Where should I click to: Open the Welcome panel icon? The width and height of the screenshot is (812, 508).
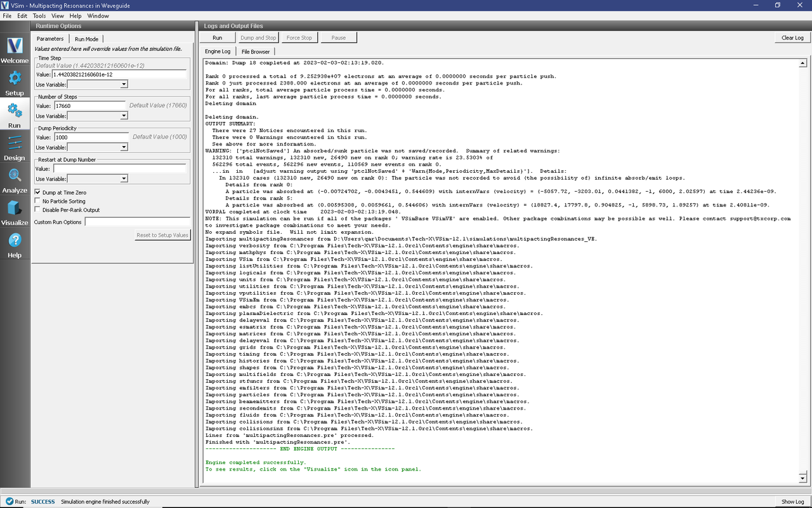[x=15, y=50]
